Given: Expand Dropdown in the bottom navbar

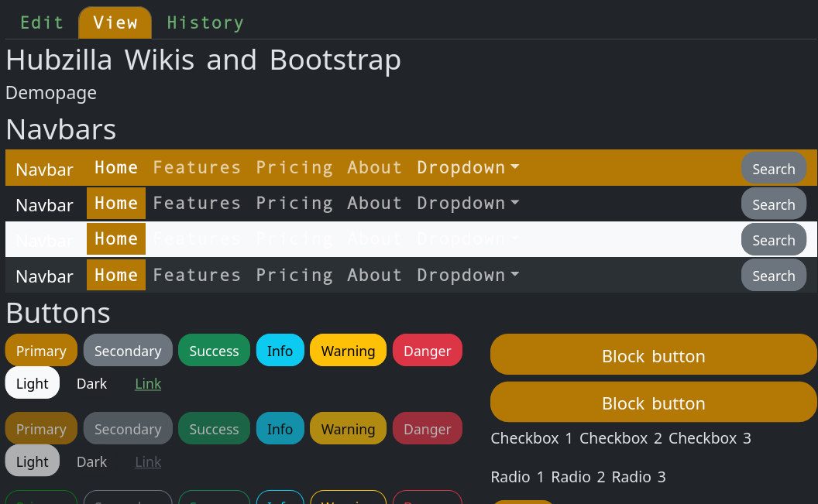Looking at the screenshot, I should (x=467, y=275).
